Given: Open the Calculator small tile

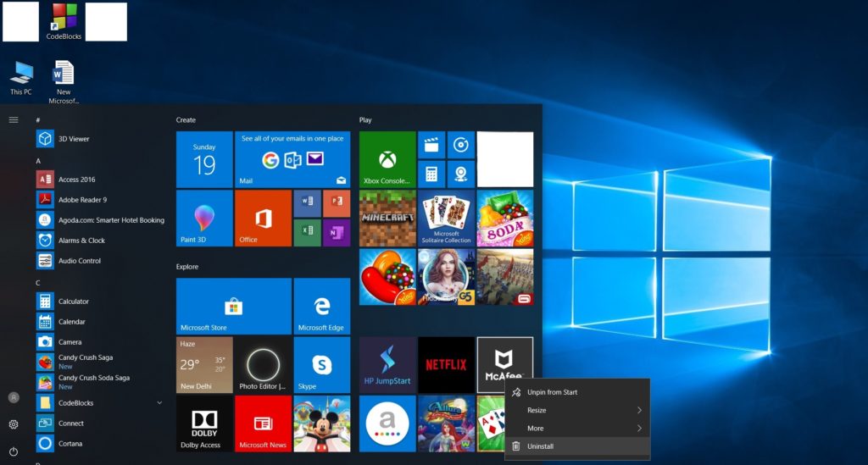Looking at the screenshot, I should pos(431,174).
